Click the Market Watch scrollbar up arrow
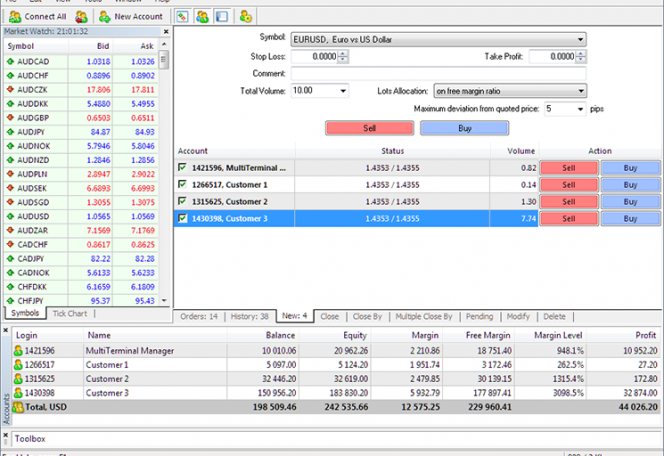The width and height of the screenshot is (664, 456). (x=164, y=44)
